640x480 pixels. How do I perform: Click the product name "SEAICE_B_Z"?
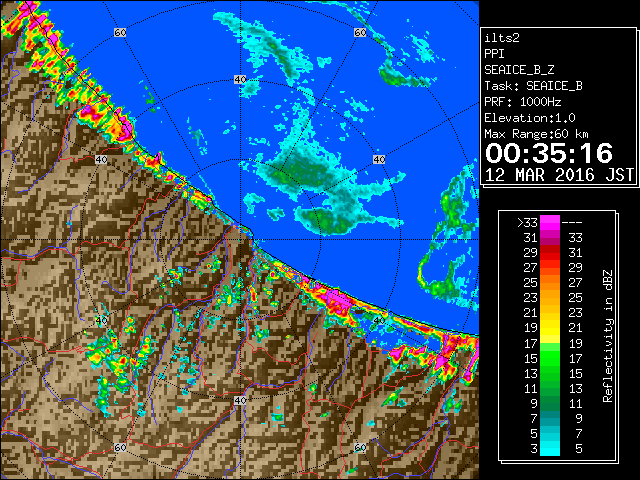pyautogui.click(x=519, y=70)
